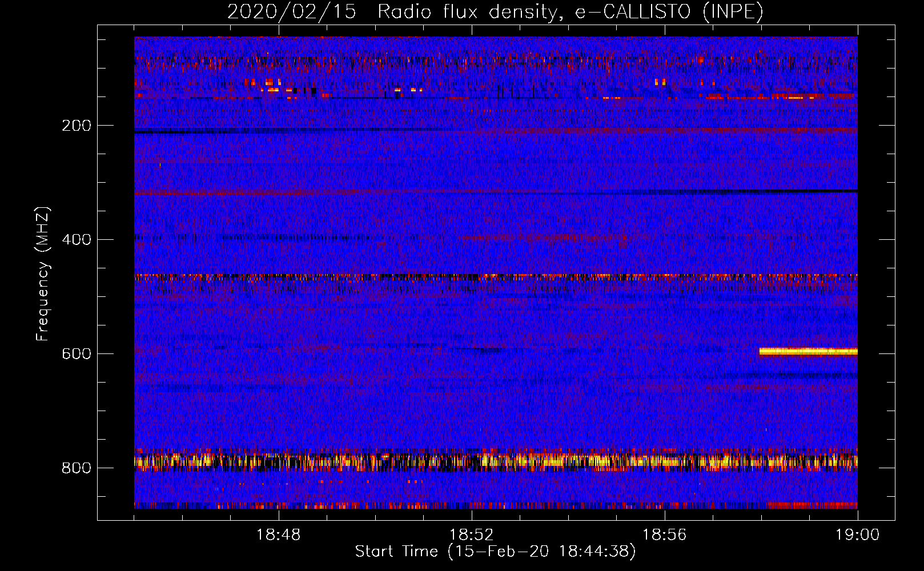Click the Start Time axis caption
This screenshot has height=571, width=924.
495,552
